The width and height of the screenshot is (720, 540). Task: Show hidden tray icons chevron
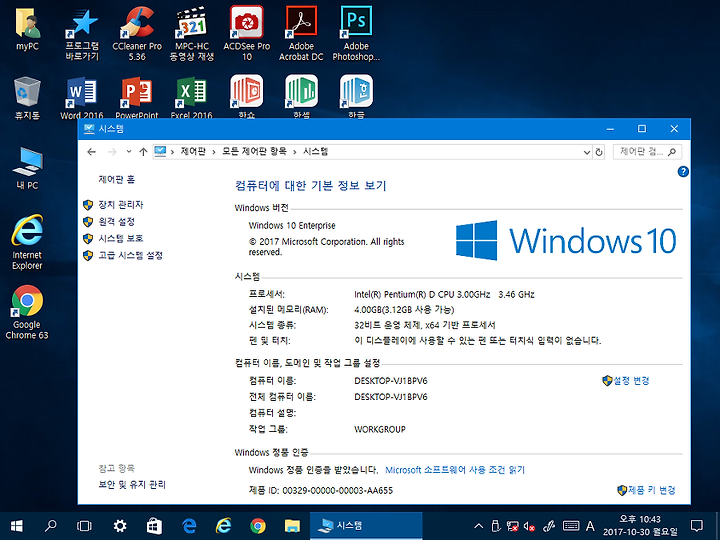[478, 526]
